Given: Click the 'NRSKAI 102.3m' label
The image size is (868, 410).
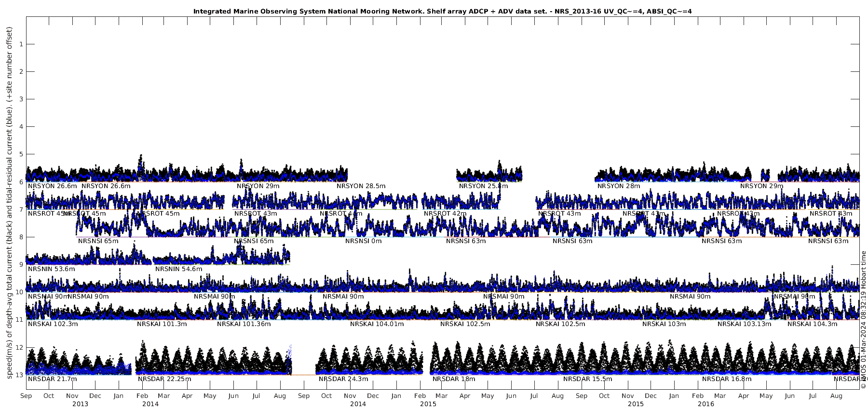Looking at the screenshot, I should coord(53,324).
